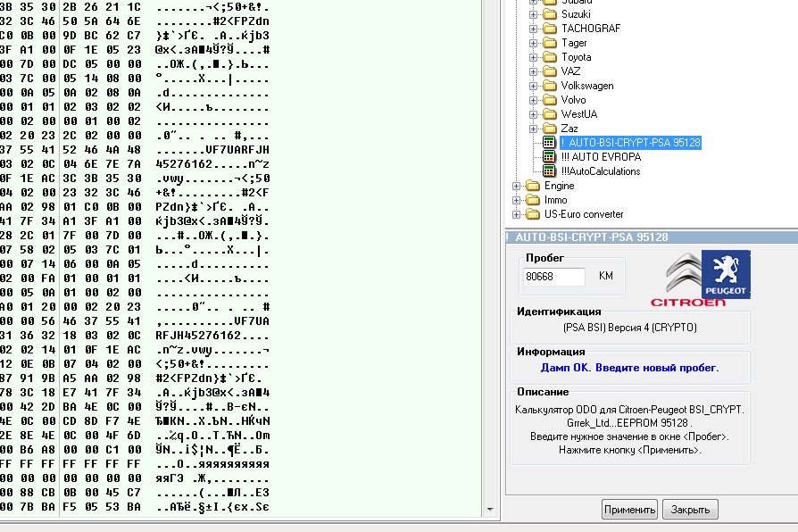The height and width of the screenshot is (532, 798).
Task: Select the TACHOGRAF tree label
Action: point(590,29)
